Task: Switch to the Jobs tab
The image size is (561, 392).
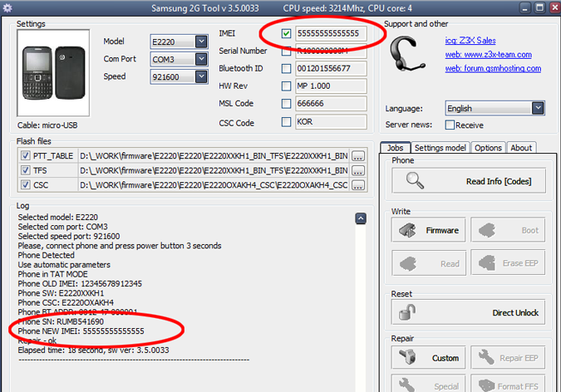Action: pos(395,148)
